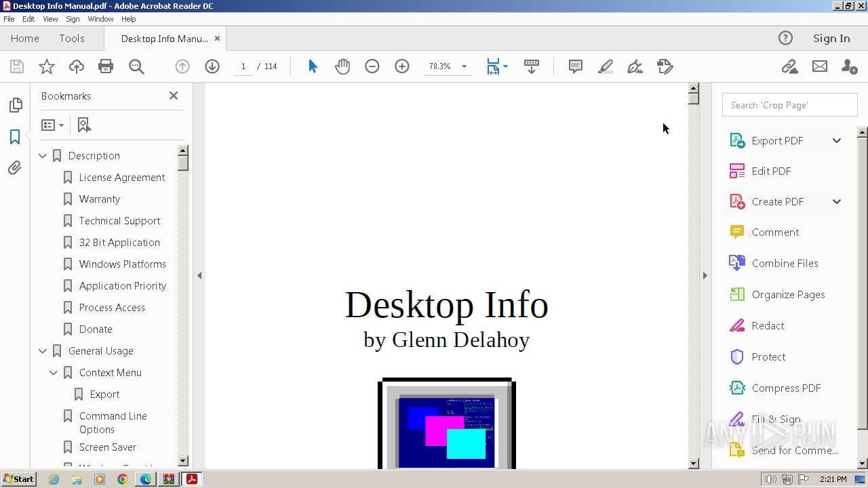Image resolution: width=868 pixels, height=488 pixels.
Task: Open the Redact tool
Action: [768, 325]
